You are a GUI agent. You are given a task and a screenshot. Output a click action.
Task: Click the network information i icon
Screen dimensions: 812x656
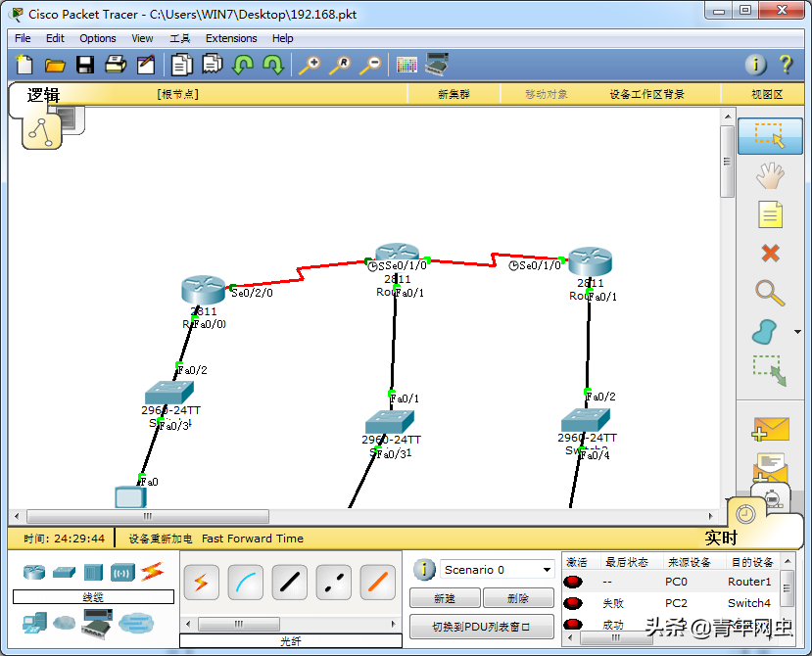click(x=755, y=65)
